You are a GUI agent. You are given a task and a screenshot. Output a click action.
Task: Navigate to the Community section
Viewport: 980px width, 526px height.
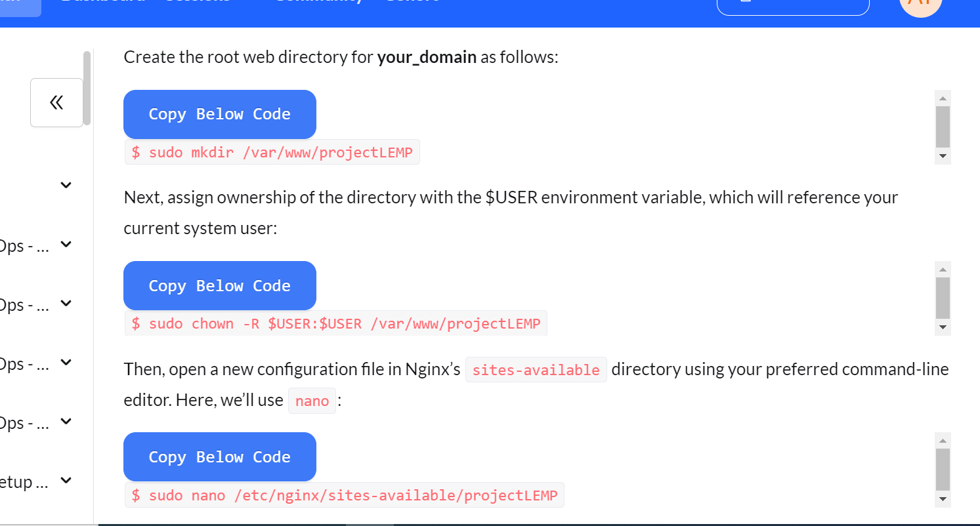(319, 3)
